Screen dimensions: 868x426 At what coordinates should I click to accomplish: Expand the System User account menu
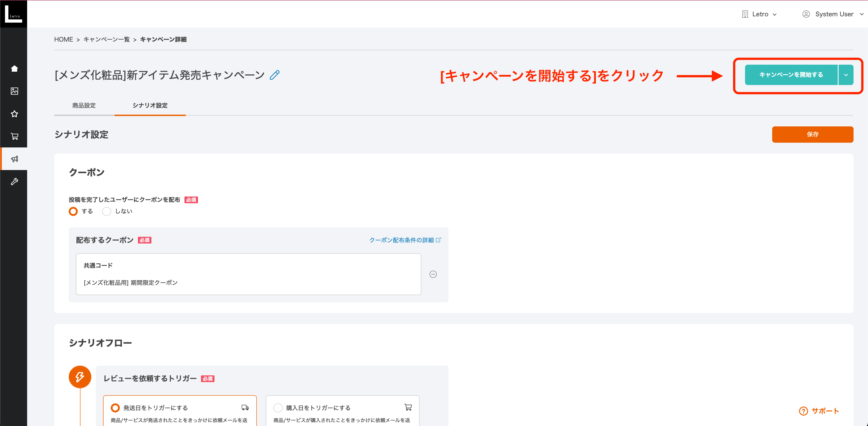click(x=833, y=14)
